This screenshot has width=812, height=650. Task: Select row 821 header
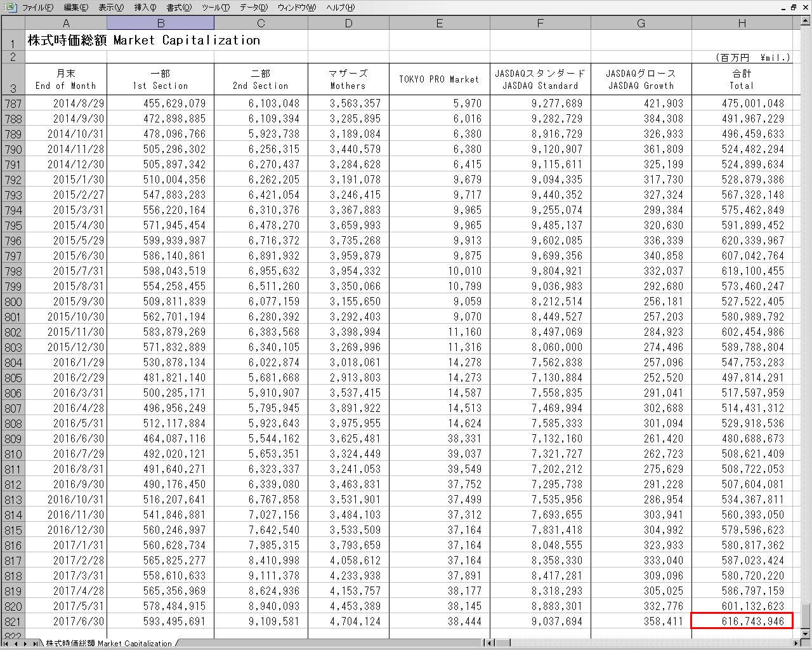13,621
